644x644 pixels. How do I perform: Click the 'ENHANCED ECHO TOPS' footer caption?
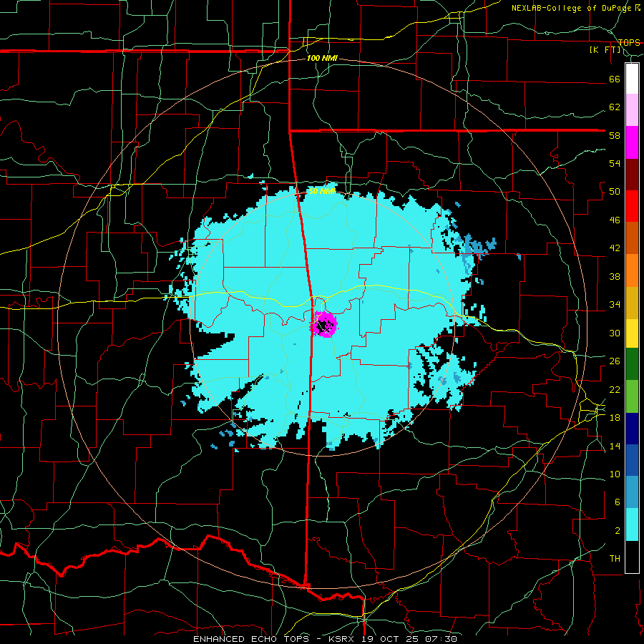(255, 639)
